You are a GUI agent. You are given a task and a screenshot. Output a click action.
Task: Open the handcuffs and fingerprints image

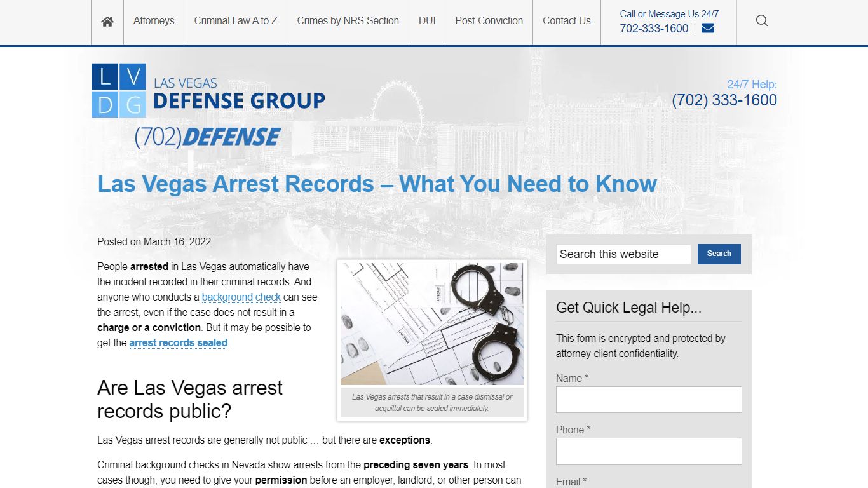coord(432,324)
